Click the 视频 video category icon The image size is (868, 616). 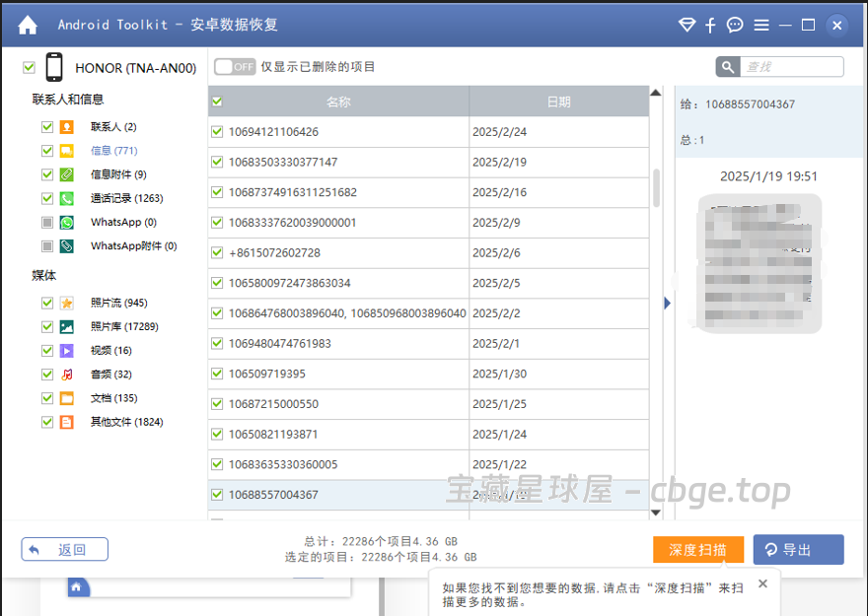(67, 350)
